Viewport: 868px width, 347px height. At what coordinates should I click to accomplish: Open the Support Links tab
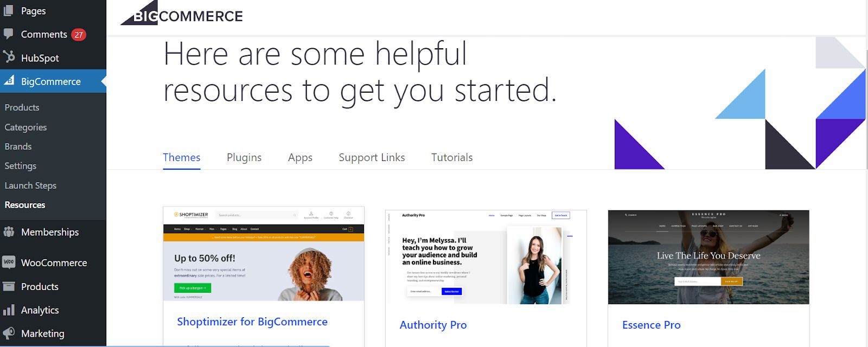click(372, 157)
